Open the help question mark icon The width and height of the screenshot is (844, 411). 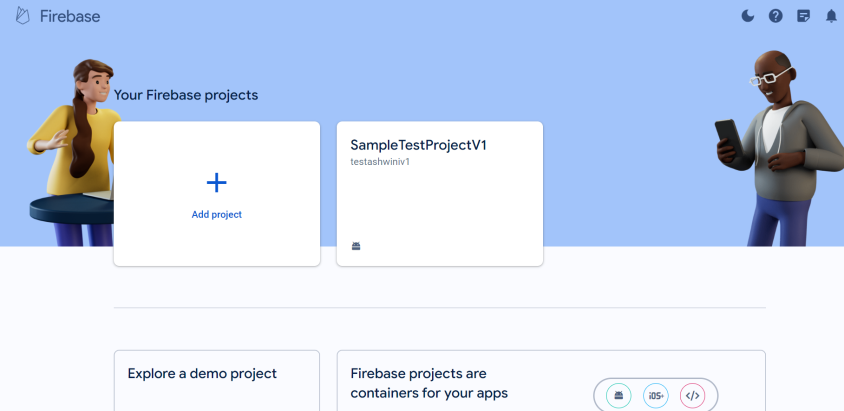(x=776, y=16)
